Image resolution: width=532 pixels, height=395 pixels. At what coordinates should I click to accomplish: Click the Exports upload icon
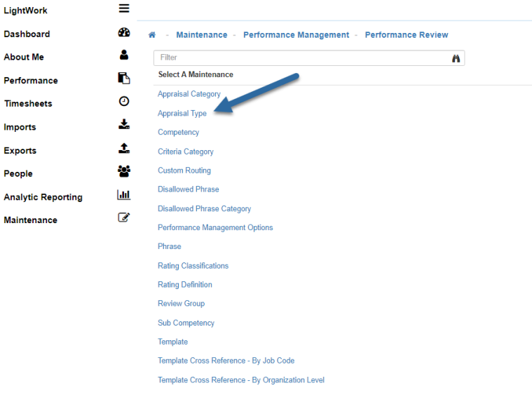tap(124, 149)
